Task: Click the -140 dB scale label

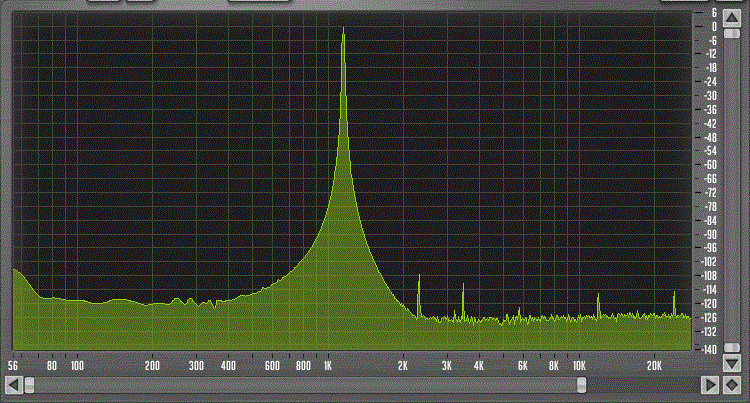Action: (710, 349)
